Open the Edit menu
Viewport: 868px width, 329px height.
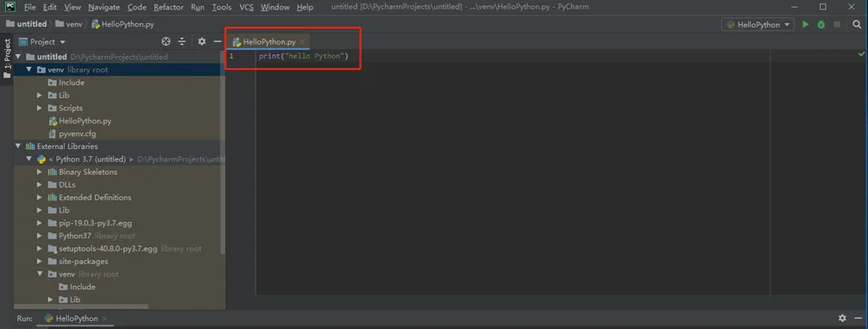[49, 7]
